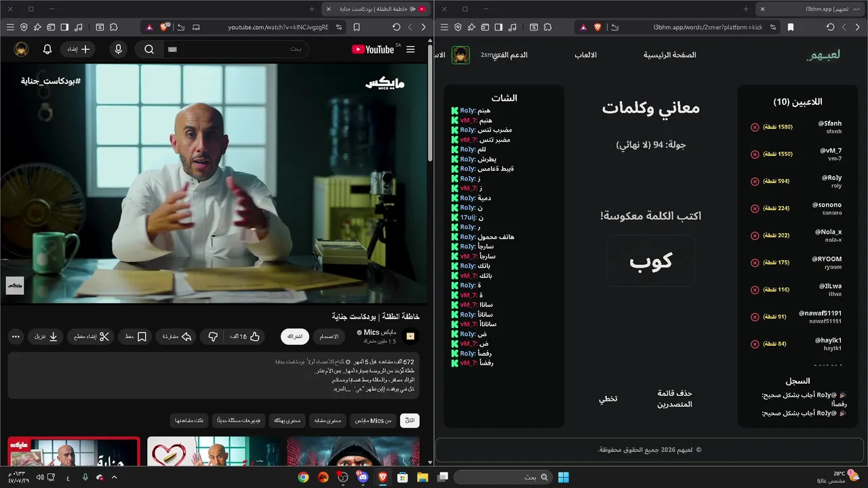Open the YouTube notifications bell
This screenshot has height=488, width=868.
click(x=47, y=49)
